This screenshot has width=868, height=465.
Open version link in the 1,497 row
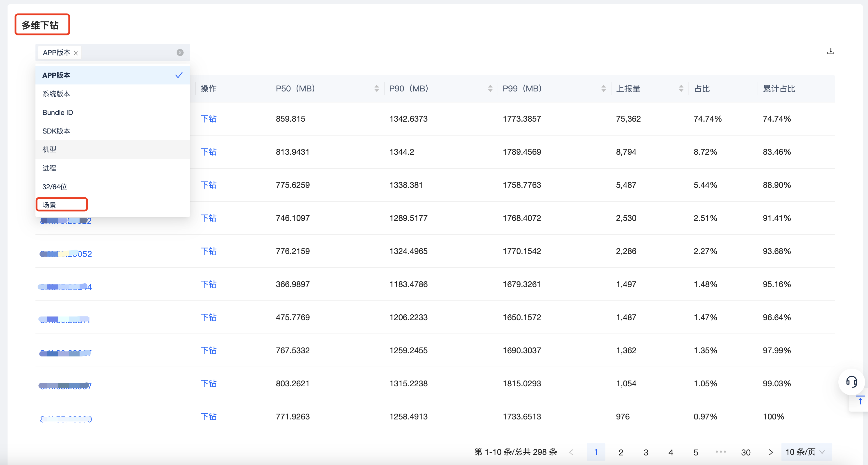65,287
